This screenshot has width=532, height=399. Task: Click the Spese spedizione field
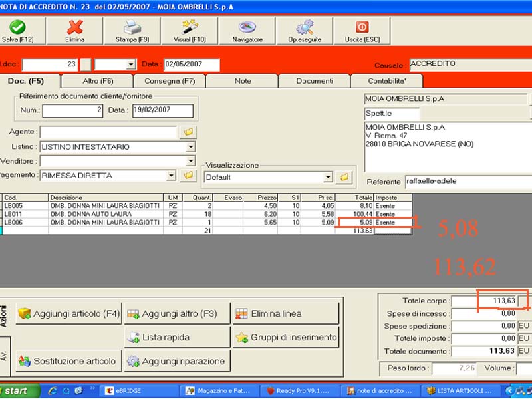(485, 326)
